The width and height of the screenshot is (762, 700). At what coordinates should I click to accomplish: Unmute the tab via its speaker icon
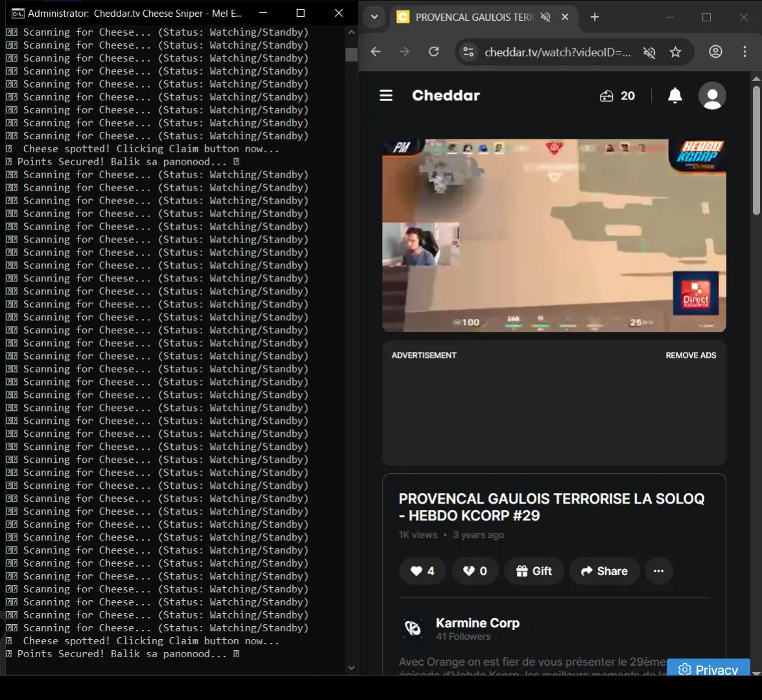click(x=546, y=17)
